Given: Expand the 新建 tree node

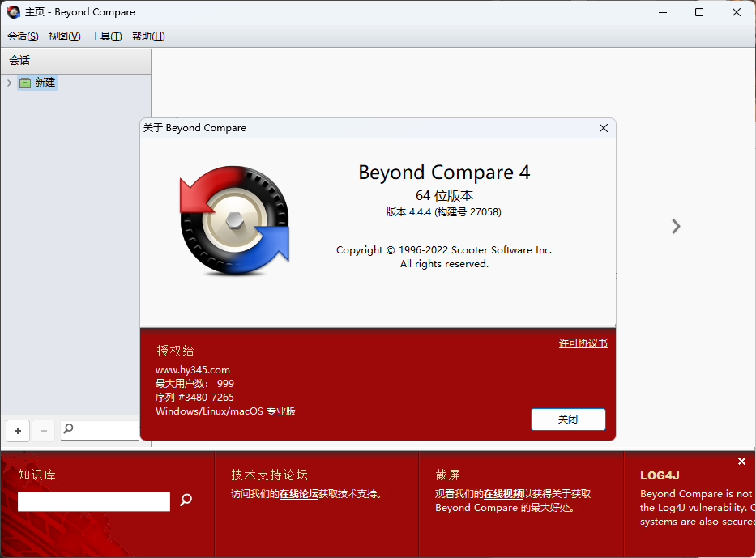Looking at the screenshot, I should pyautogui.click(x=9, y=83).
